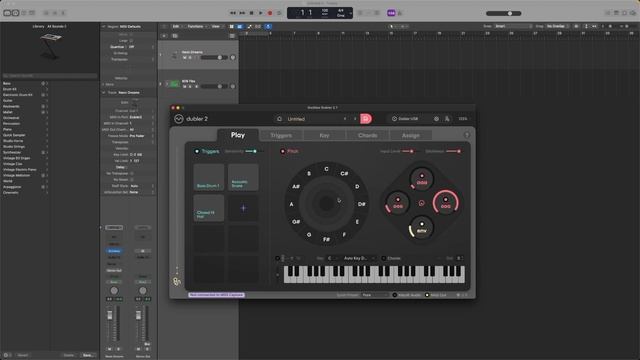Fast-forward using the transport button
Viewport: 640px width, 360px height.
coord(242,13)
